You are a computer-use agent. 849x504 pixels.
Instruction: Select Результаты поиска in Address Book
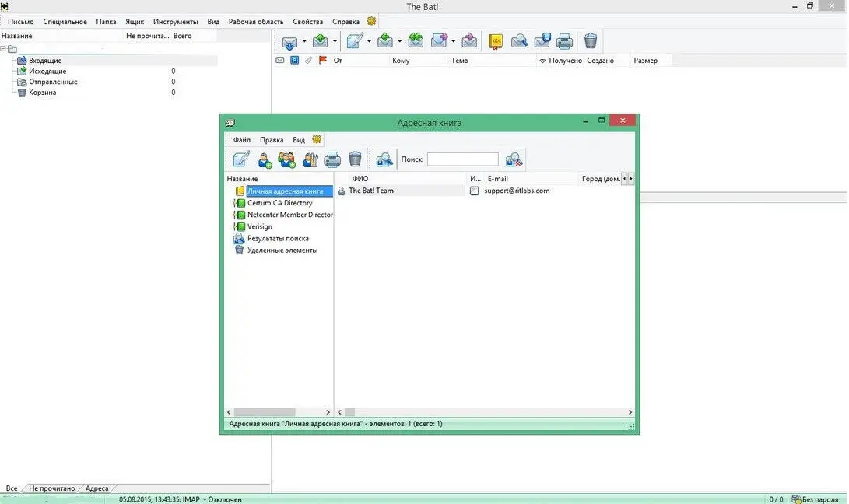[x=278, y=238]
